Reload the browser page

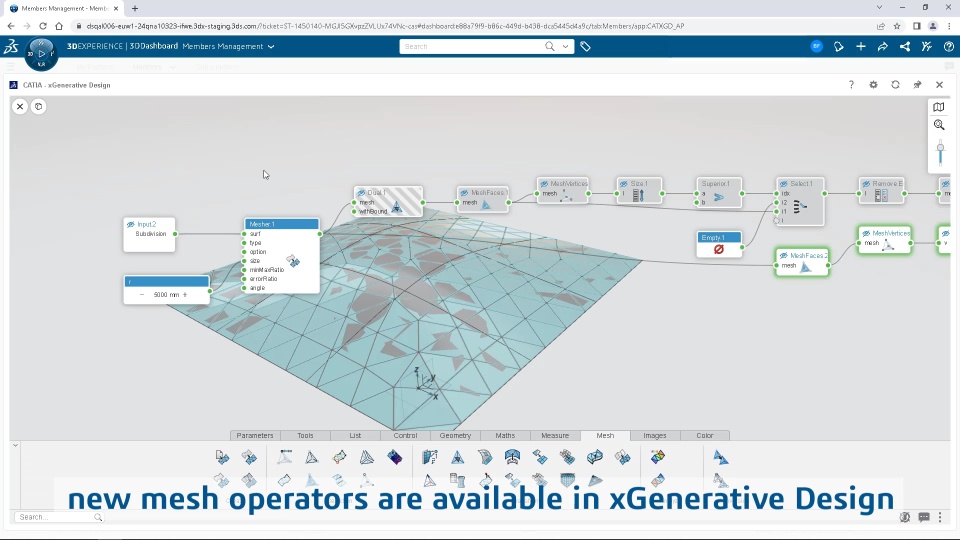point(43,26)
